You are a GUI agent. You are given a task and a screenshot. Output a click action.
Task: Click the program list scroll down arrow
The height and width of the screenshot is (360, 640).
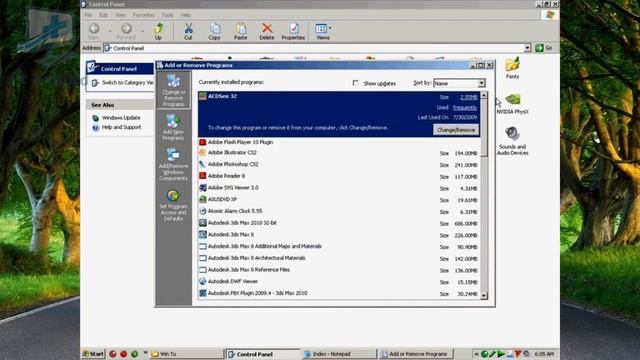pyautogui.click(x=484, y=296)
